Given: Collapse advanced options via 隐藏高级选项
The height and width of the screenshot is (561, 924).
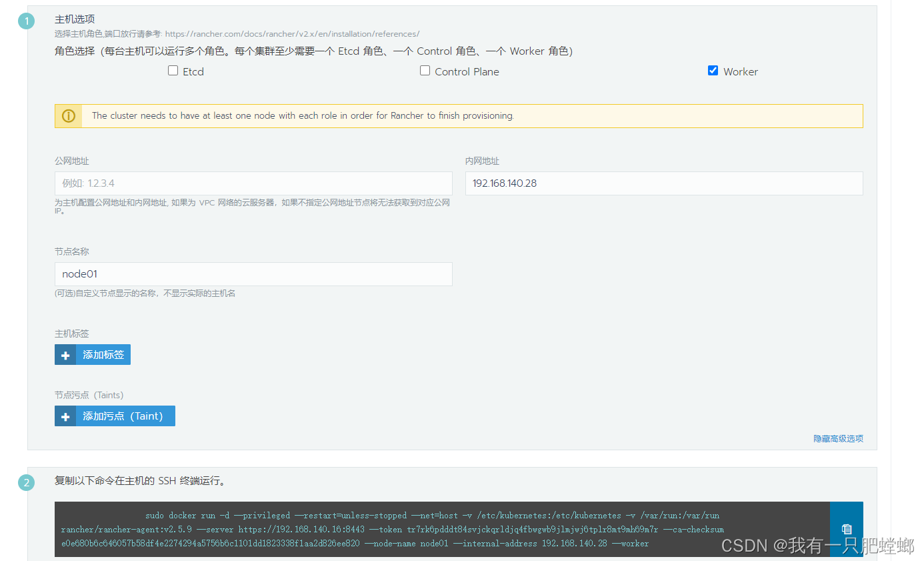Looking at the screenshot, I should click(838, 438).
